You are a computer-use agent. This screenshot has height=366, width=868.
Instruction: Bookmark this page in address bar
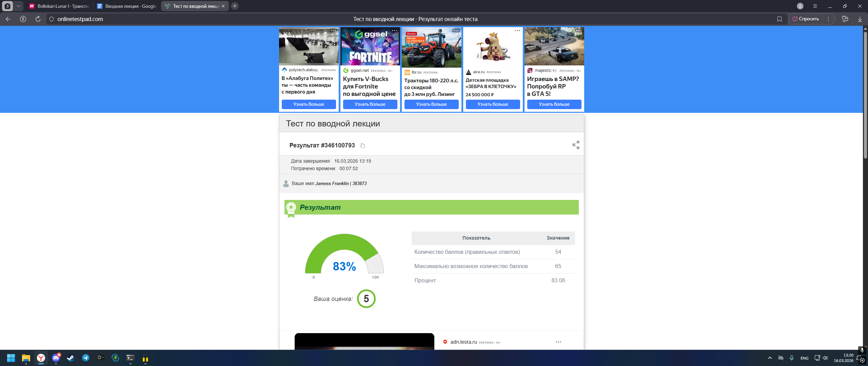780,19
